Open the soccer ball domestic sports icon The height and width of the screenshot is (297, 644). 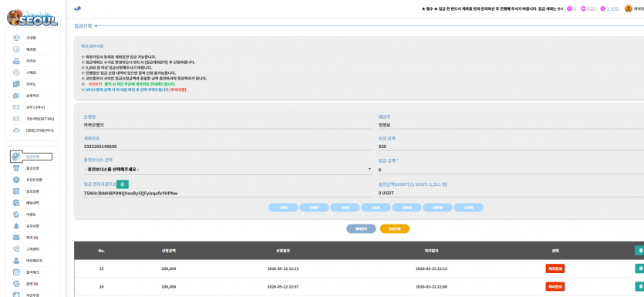click(x=16, y=38)
